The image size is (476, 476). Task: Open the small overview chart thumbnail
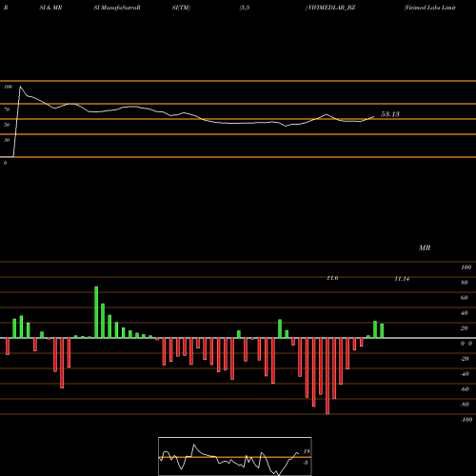point(235,456)
